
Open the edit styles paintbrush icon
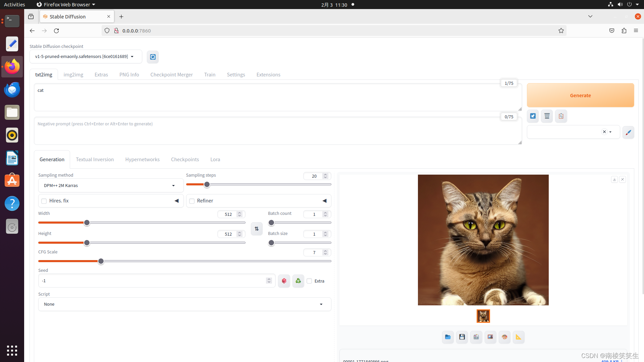pyautogui.click(x=628, y=132)
